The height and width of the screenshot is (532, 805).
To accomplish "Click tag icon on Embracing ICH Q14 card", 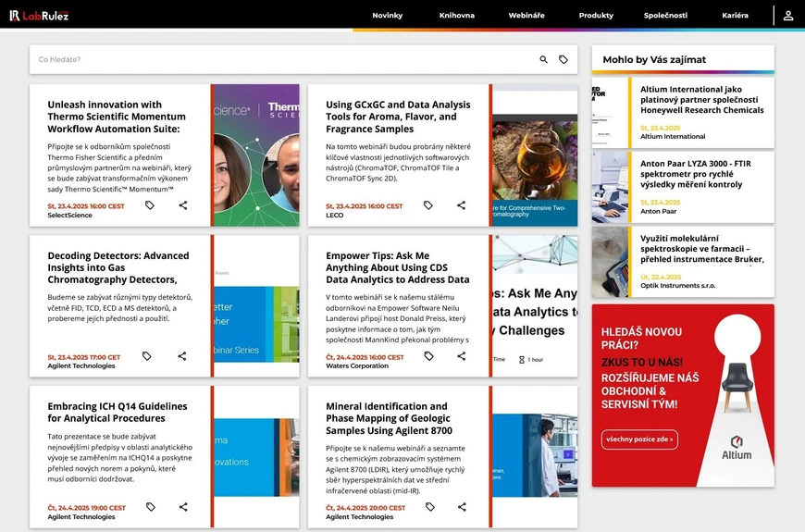I will click(151, 507).
